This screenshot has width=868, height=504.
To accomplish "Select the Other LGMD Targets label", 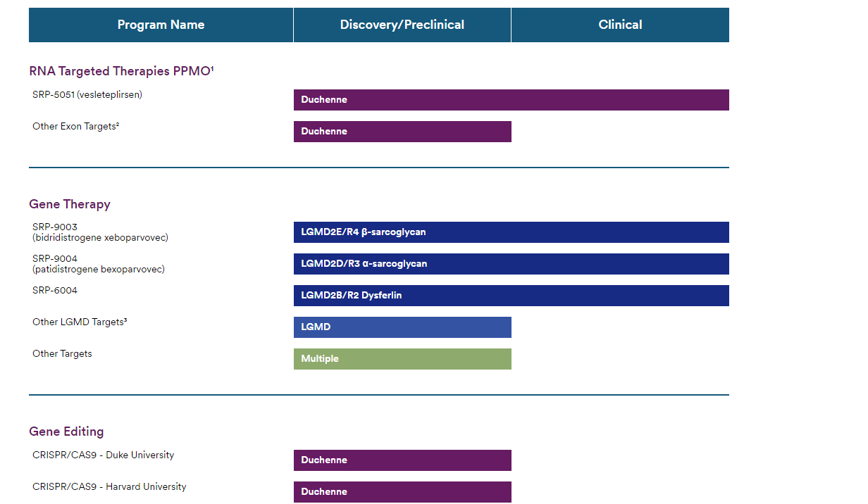I will coord(80,322).
